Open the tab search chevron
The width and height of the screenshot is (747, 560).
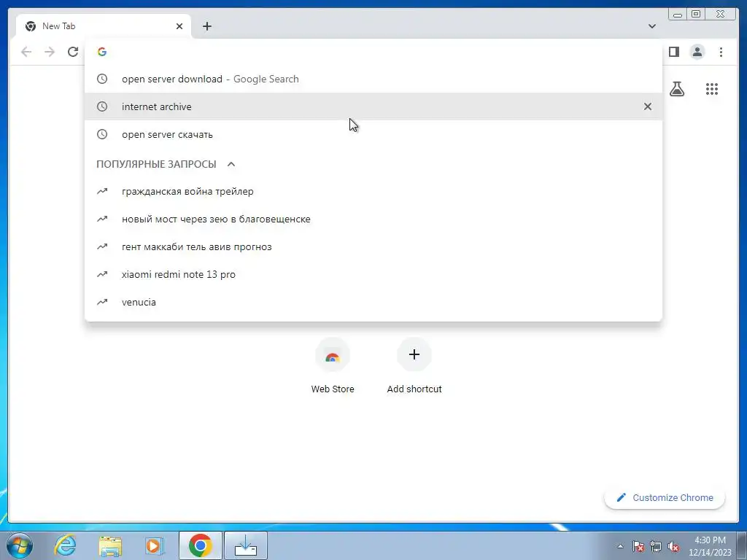coord(651,26)
